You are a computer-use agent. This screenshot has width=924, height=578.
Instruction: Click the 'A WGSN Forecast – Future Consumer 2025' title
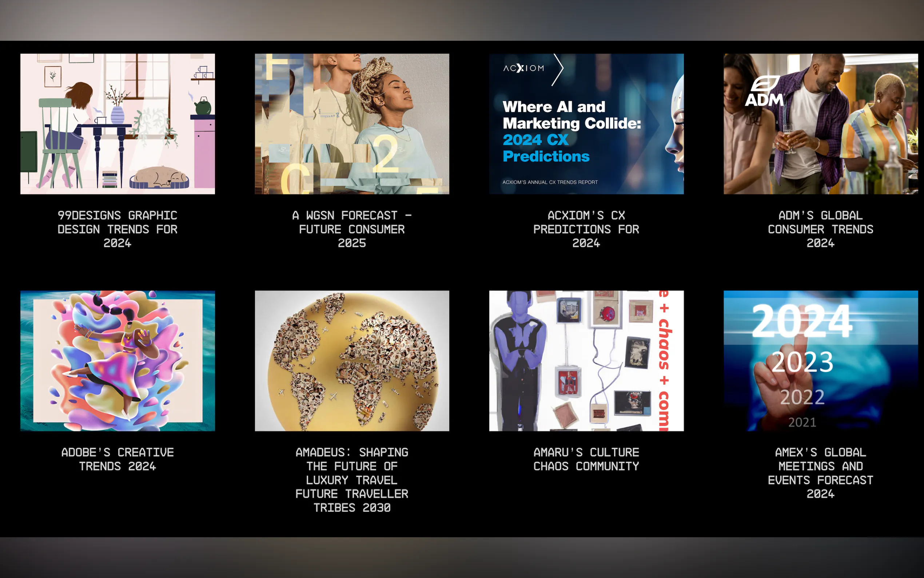coord(352,229)
